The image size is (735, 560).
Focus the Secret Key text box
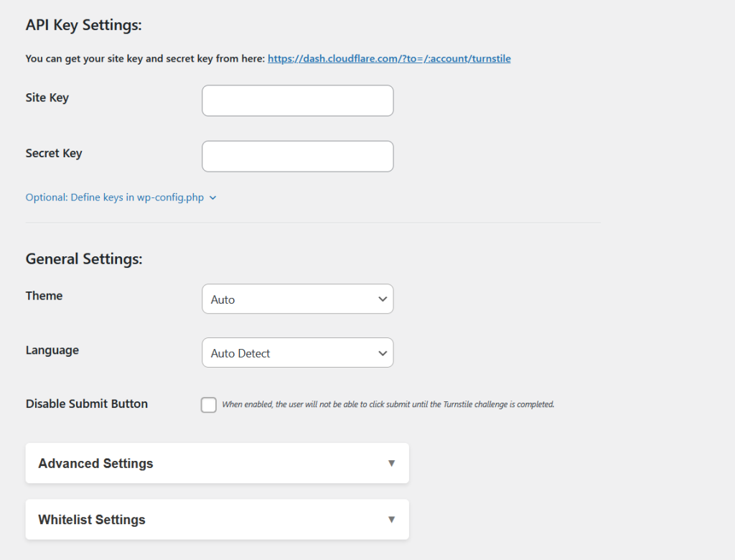point(297,157)
